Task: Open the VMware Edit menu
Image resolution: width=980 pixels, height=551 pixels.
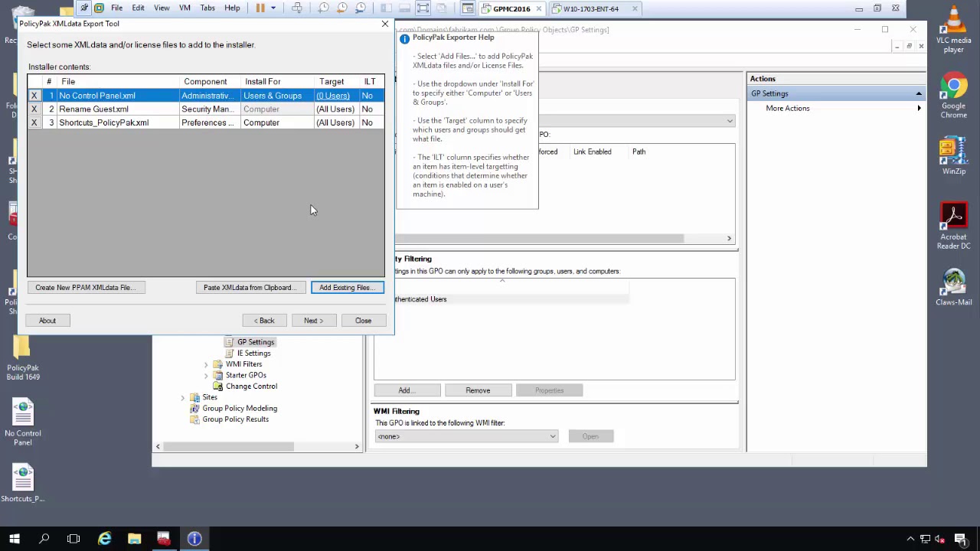Action: click(138, 8)
